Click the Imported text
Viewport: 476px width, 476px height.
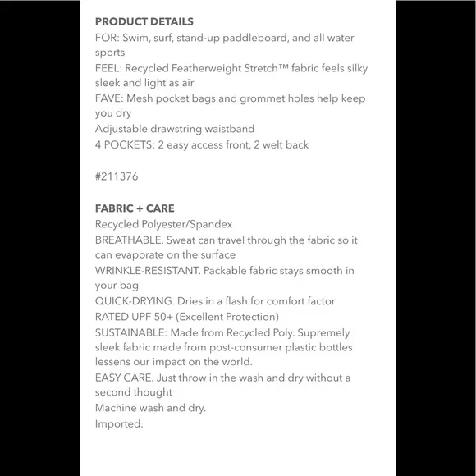click(119, 423)
